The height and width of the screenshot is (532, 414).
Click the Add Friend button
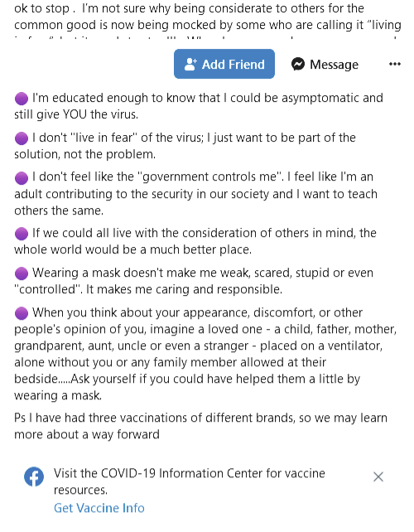pos(224,64)
